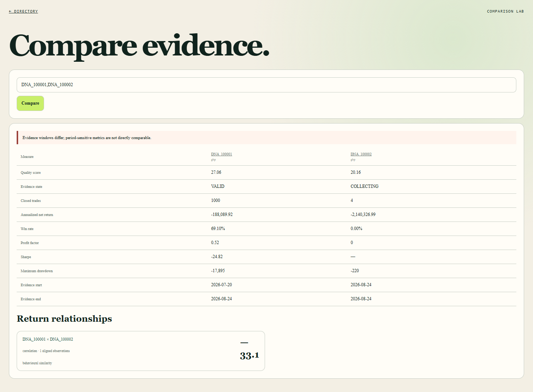
Task: Click the Annualized net return label
Action: pos(37,215)
